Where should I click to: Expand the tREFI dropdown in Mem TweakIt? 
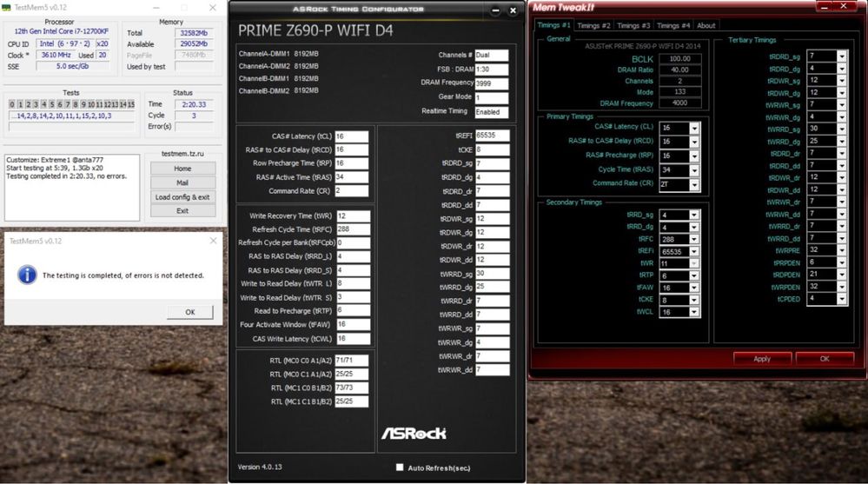pos(693,251)
